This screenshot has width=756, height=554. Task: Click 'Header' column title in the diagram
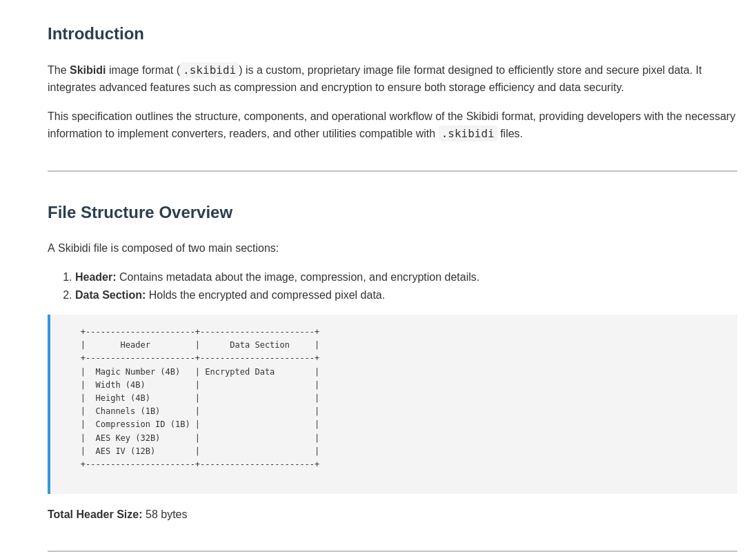(x=135, y=345)
